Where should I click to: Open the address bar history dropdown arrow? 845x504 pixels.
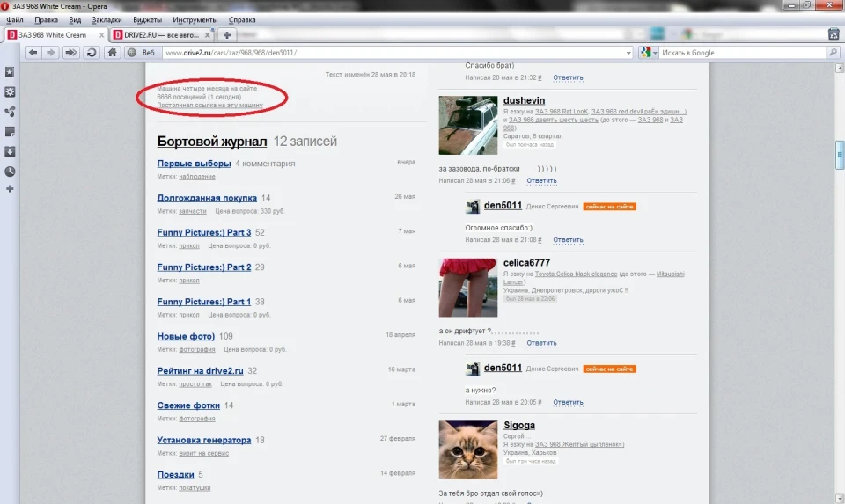pos(628,53)
